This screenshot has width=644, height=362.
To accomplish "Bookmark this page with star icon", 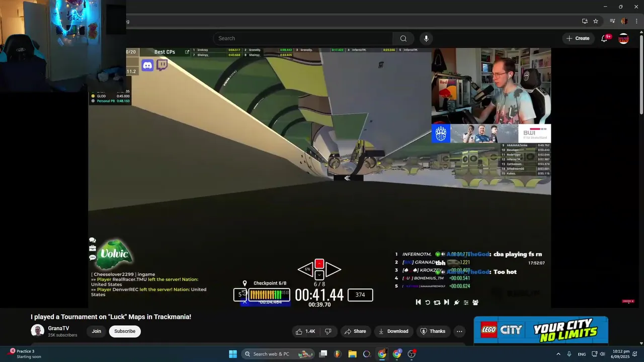I will (x=596, y=21).
